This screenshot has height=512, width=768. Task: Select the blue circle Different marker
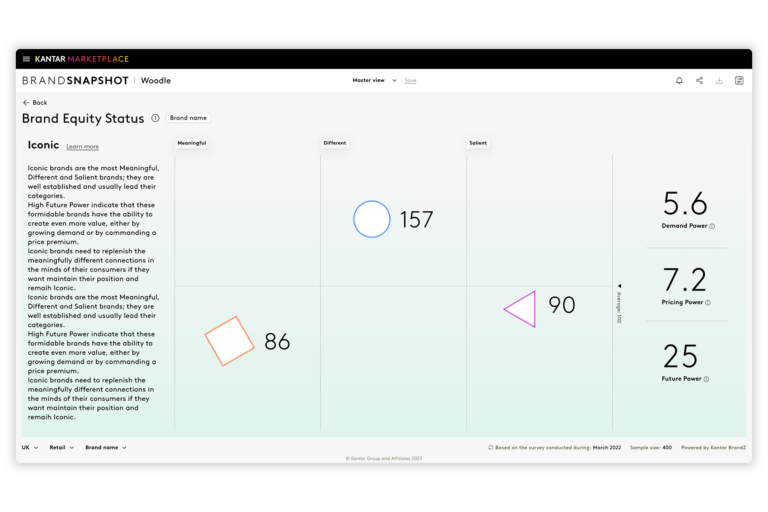(371, 219)
